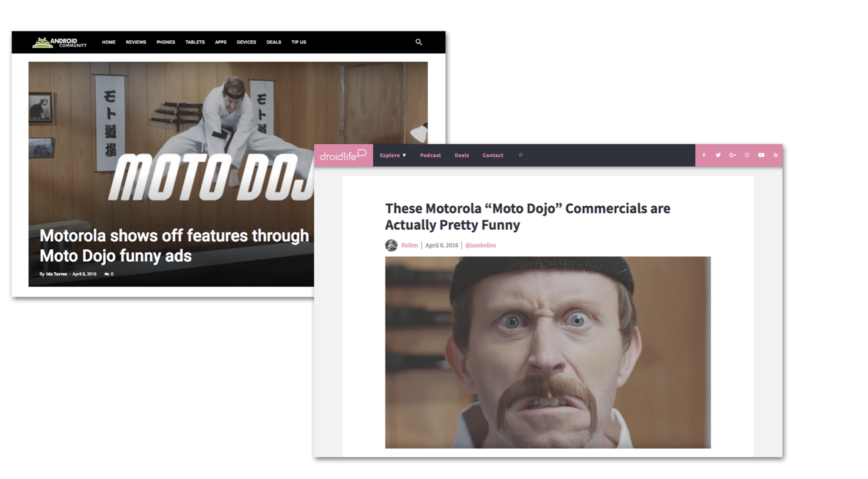Click the Ida Torres author link
Viewport: 868px width, 479px height.
point(56,274)
